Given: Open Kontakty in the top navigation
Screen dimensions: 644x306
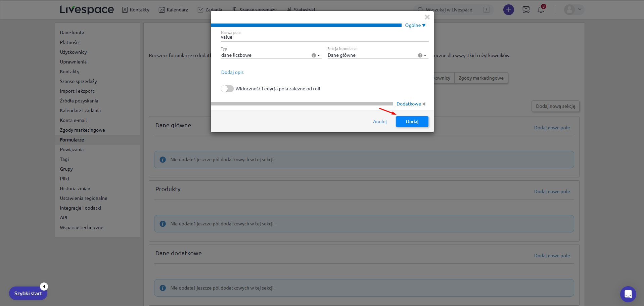Looking at the screenshot, I should [x=136, y=10].
